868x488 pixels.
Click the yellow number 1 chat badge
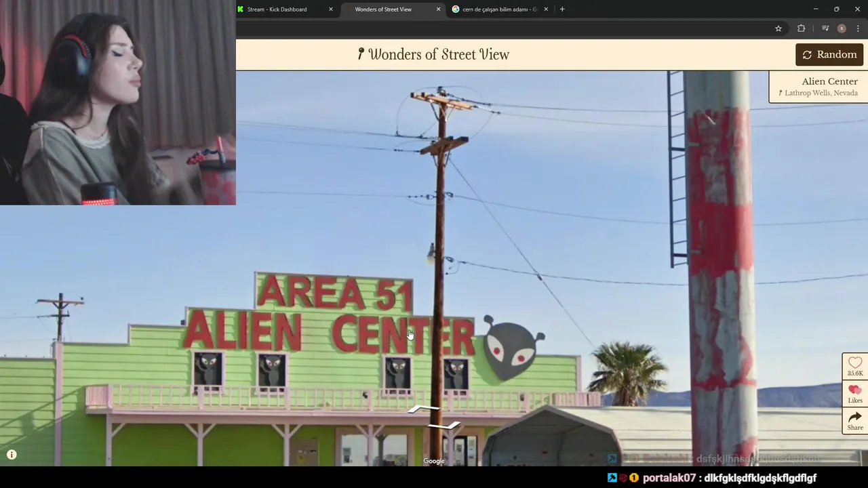(x=634, y=478)
